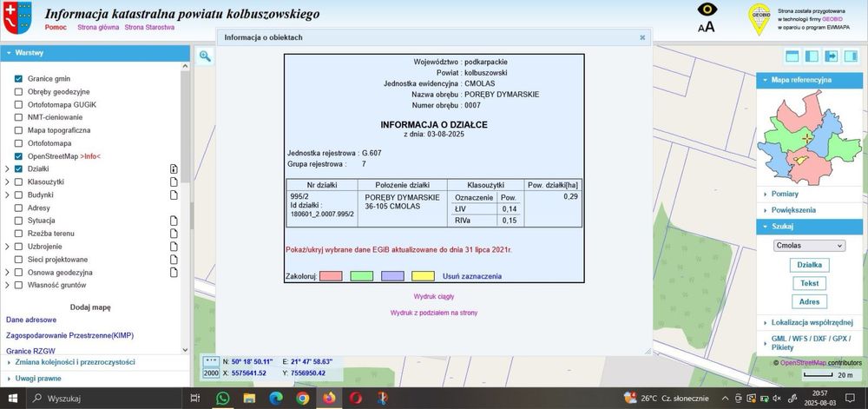
Task: Expand the Uzbrojenie layer tree
Action: point(7,247)
